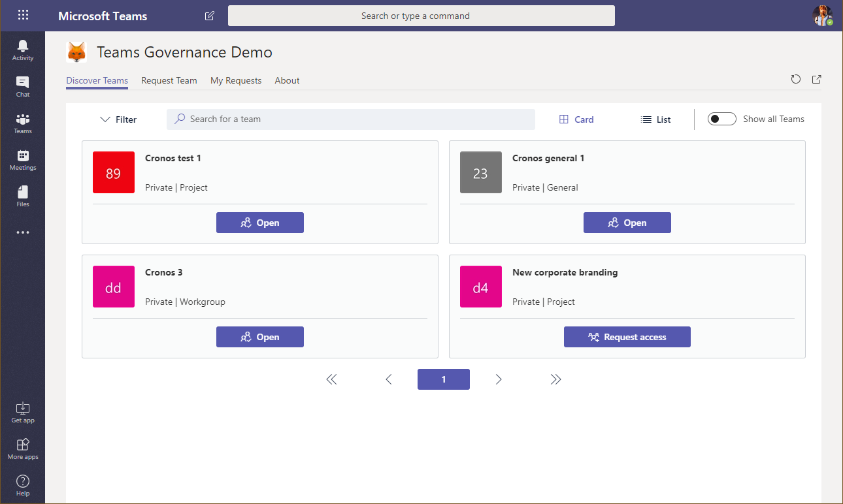Jump to last page of results

[555, 379]
